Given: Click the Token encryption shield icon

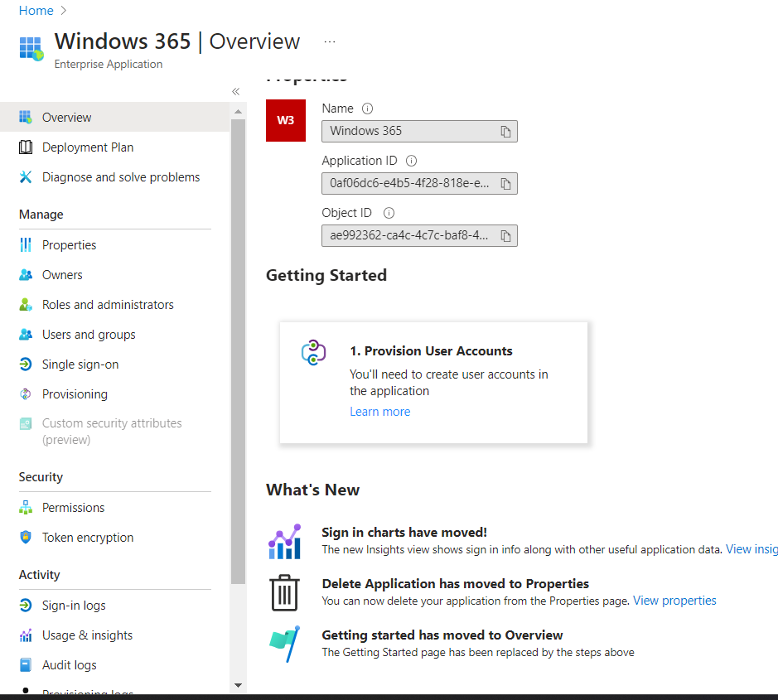Looking at the screenshot, I should pos(26,538).
